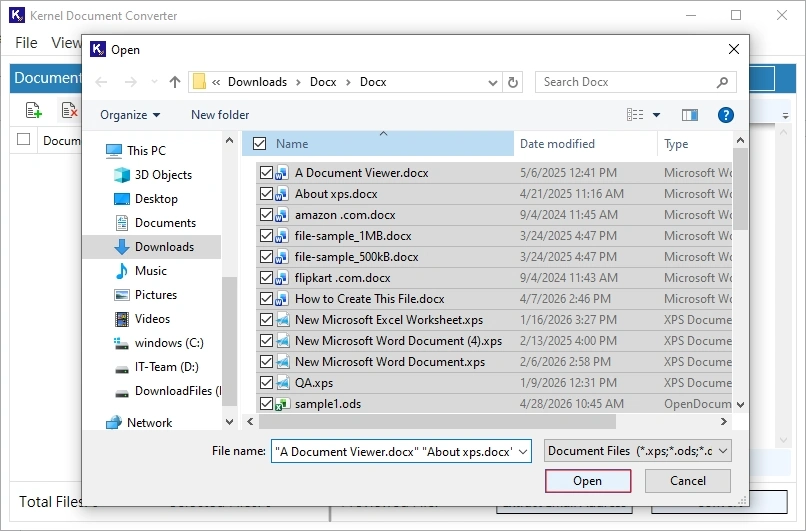
Task: Click the Forward arrow in Open dialog
Action: pos(131,82)
